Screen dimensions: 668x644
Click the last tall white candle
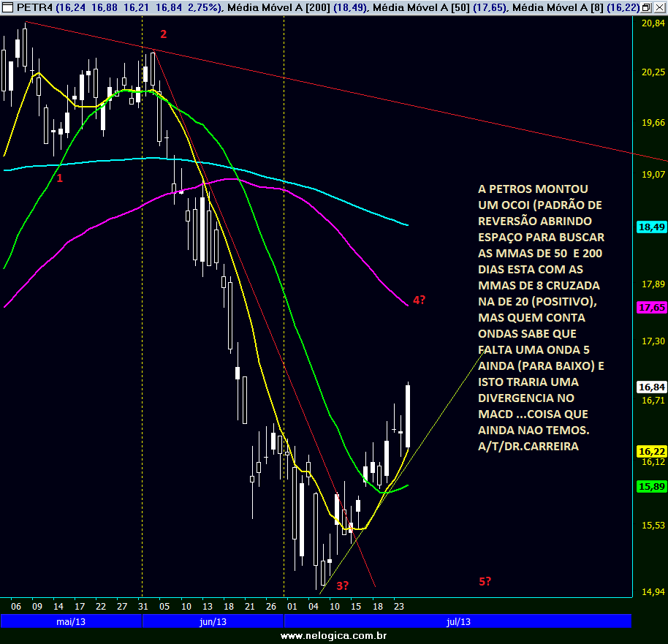pos(408,417)
